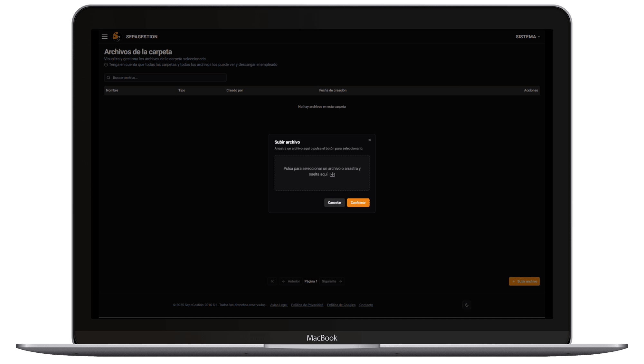Click the search magnifier icon

109,78
